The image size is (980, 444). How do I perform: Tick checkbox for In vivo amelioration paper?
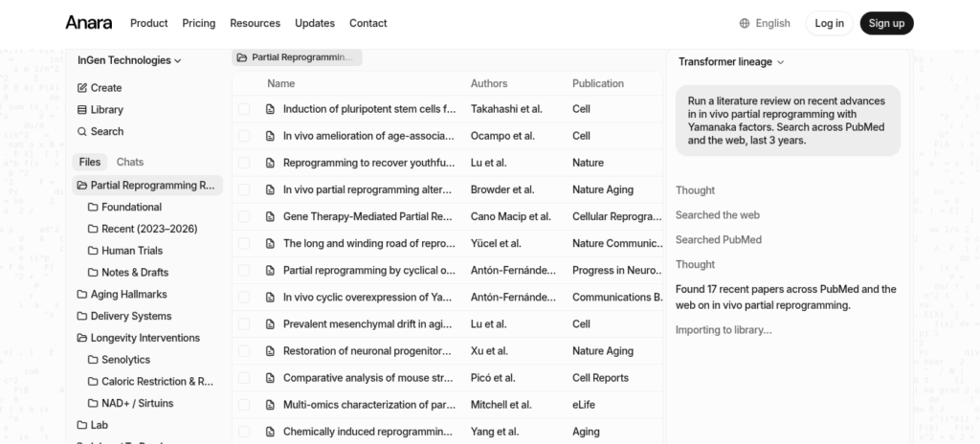[x=244, y=136]
